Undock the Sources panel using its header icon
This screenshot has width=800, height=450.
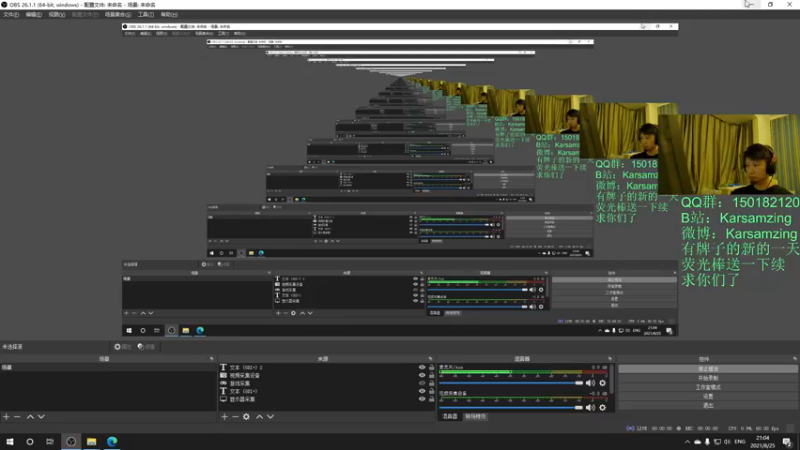click(430, 359)
